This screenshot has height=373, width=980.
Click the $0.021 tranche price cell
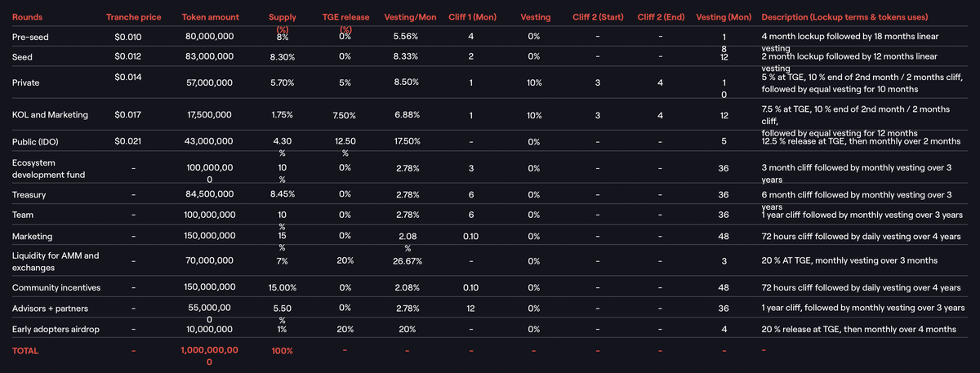click(129, 141)
